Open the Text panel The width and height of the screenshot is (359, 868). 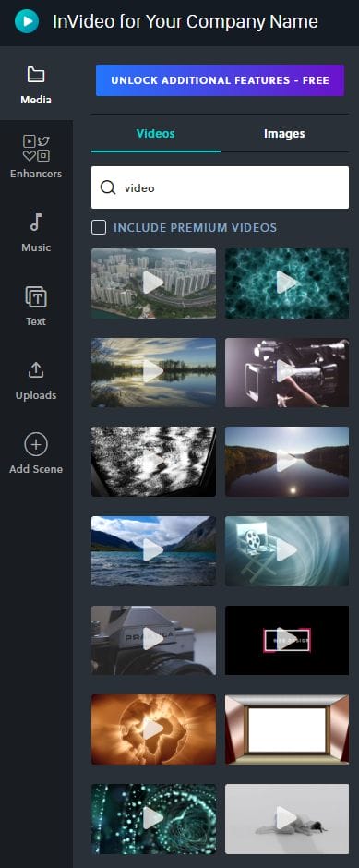point(36,305)
